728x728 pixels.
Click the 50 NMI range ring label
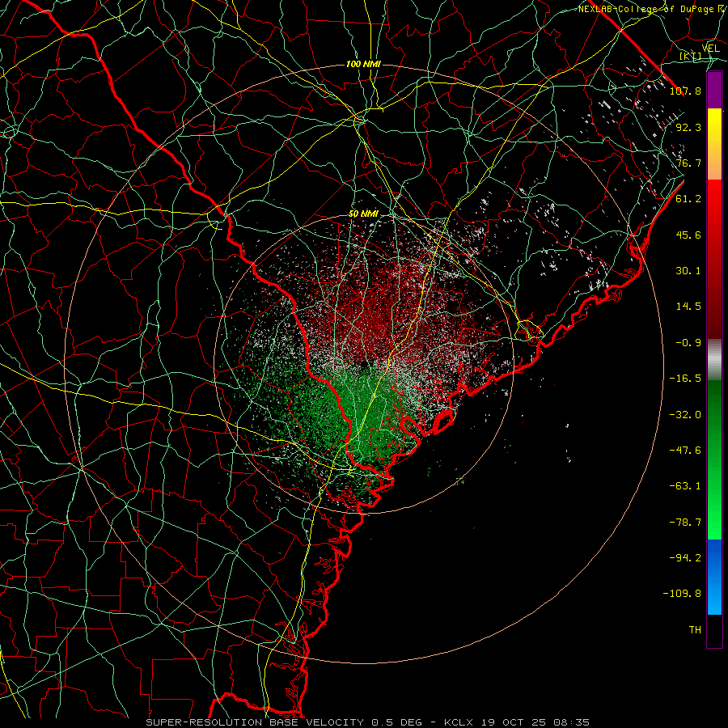tap(363, 214)
